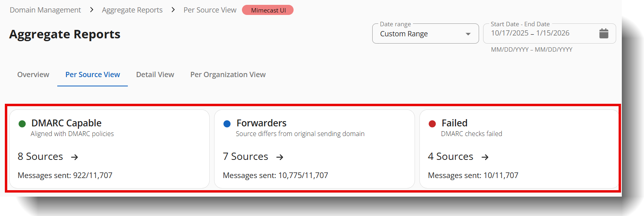Click the arrow next to 8 Sources
644x216 pixels.
[75, 157]
